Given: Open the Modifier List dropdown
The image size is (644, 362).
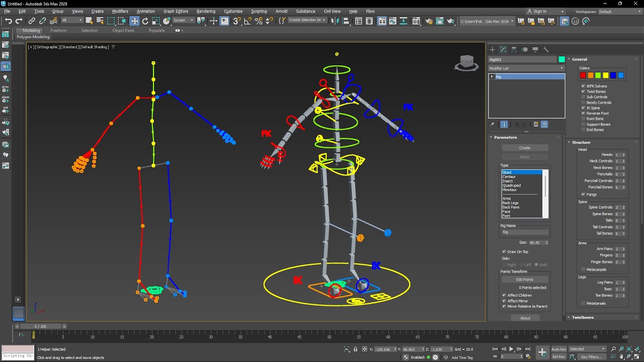Looking at the screenshot, I should pos(526,68).
